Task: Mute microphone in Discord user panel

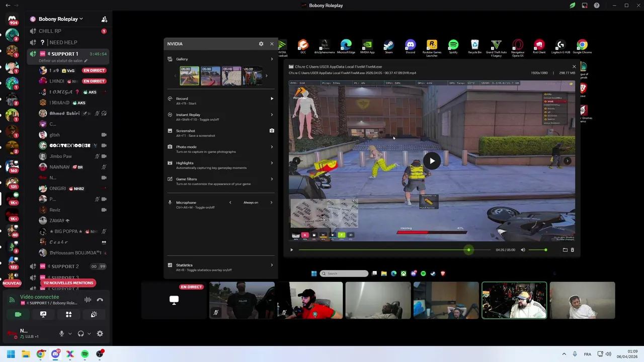Action: pyautogui.click(x=62, y=333)
